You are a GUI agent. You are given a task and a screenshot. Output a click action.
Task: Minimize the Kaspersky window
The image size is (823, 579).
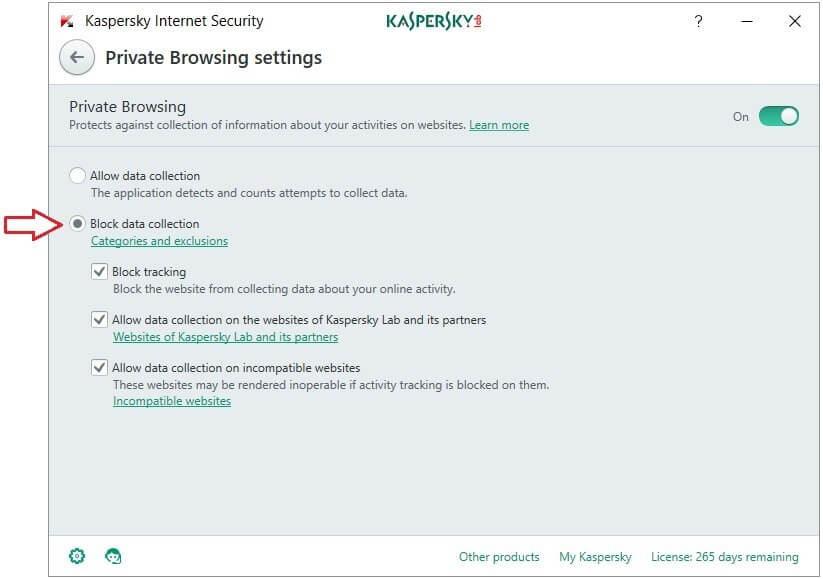pyautogui.click(x=746, y=22)
